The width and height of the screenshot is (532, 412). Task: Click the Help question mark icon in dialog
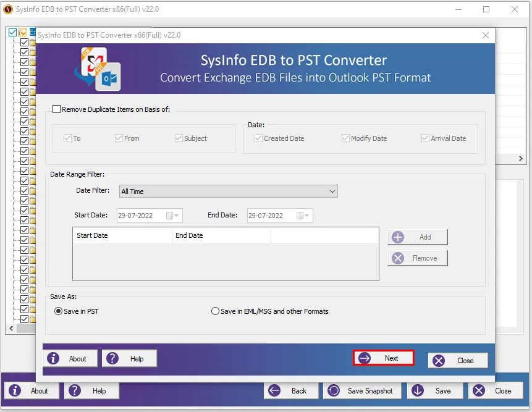[113, 359]
